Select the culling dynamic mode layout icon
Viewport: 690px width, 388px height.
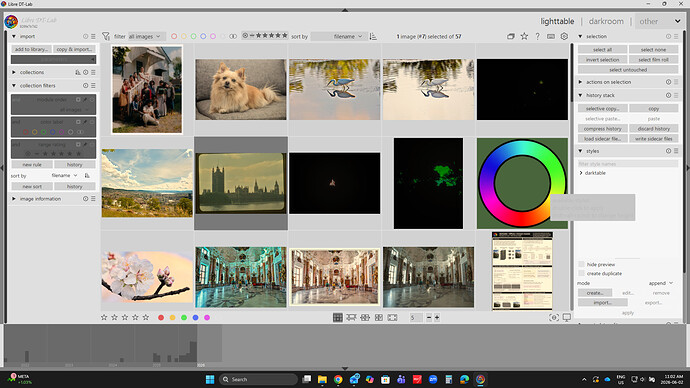point(378,317)
